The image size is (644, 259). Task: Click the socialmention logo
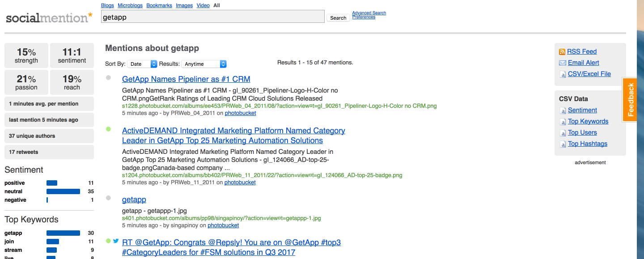tap(49, 18)
